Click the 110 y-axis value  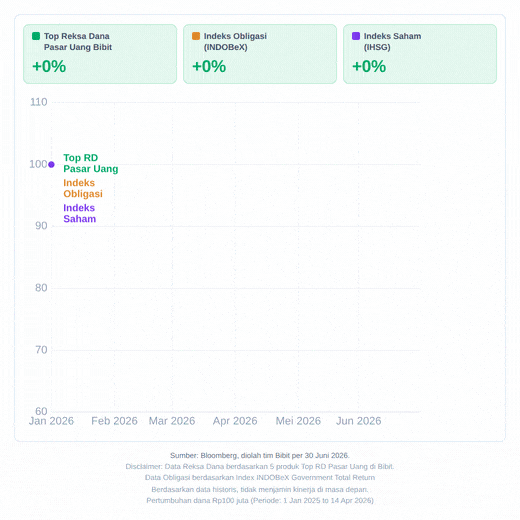click(x=39, y=102)
